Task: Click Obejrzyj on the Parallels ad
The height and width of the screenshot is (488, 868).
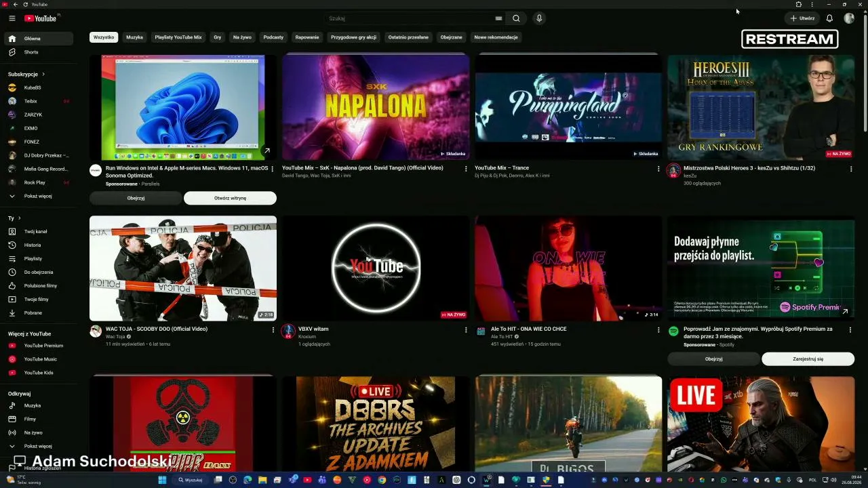Action: coord(136,198)
